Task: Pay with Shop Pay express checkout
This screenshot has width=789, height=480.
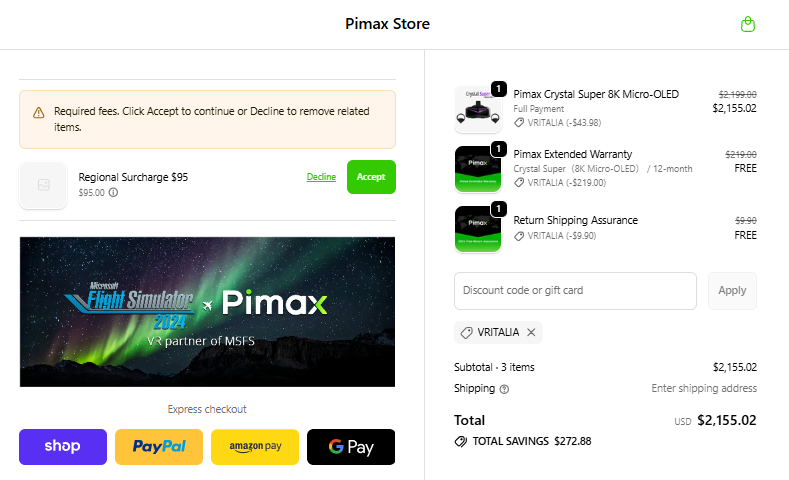Action: point(63,447)
